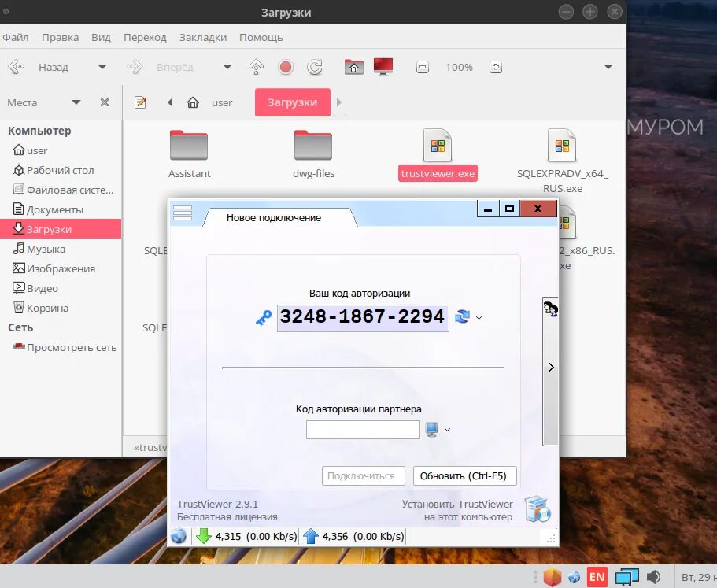Click the red Computer toolbar icon

click(383, 67)
